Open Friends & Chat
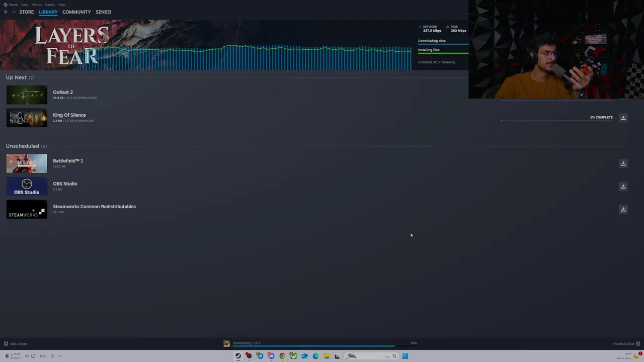The width and height of the screenshot is (644, 362). tap(625, 344)
